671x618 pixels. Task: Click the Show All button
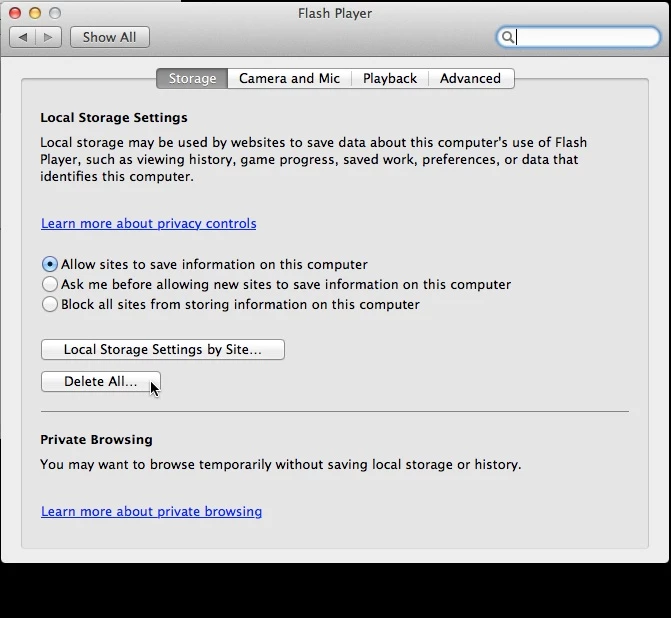(x=110, y=37)
